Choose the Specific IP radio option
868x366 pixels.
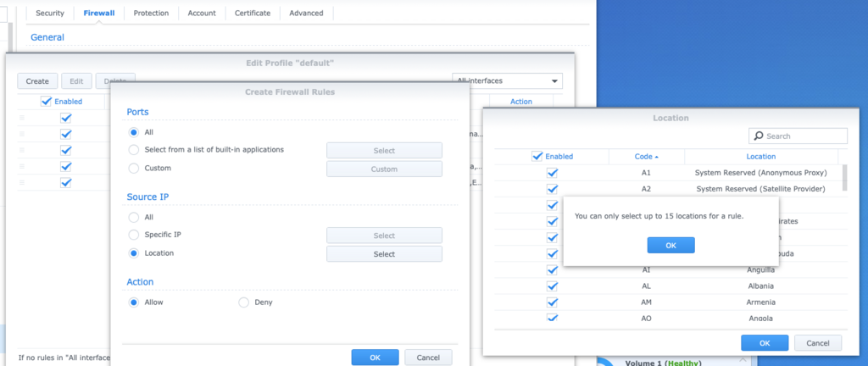tap(133, 235)
